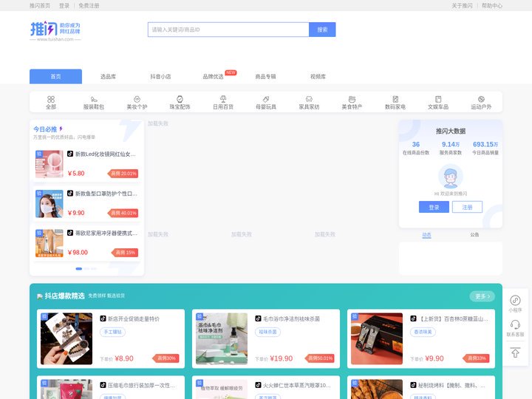Screen dimensions: 532x399
Task: Switch to the 商品专辑 tab
Action: tap(265, 77)
